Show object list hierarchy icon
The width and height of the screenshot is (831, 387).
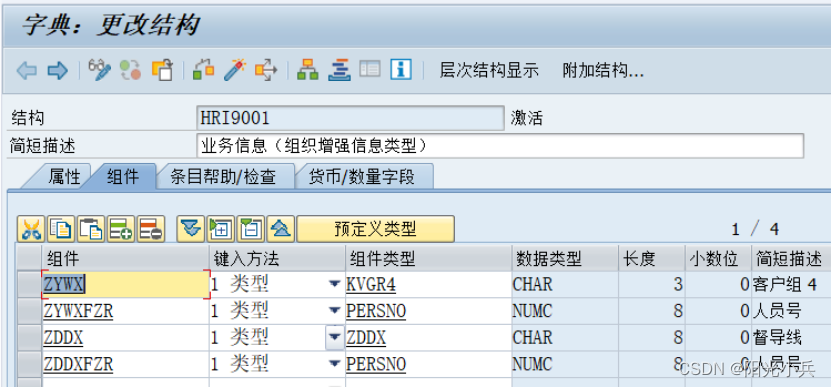coord(307,69)
